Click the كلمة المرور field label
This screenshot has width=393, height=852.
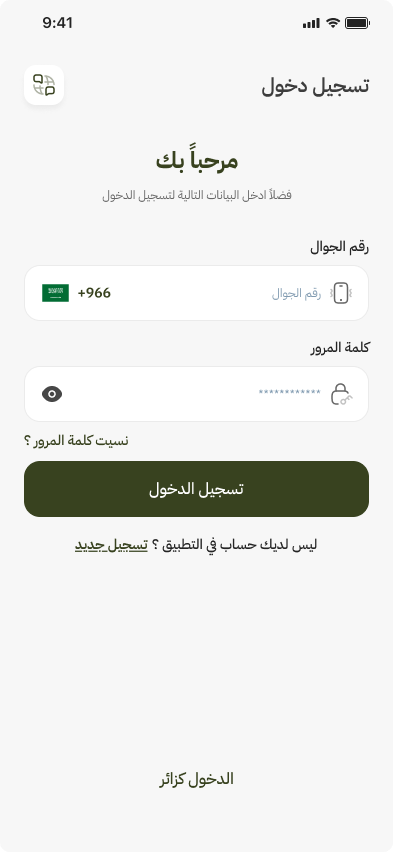tap(340, 348)
